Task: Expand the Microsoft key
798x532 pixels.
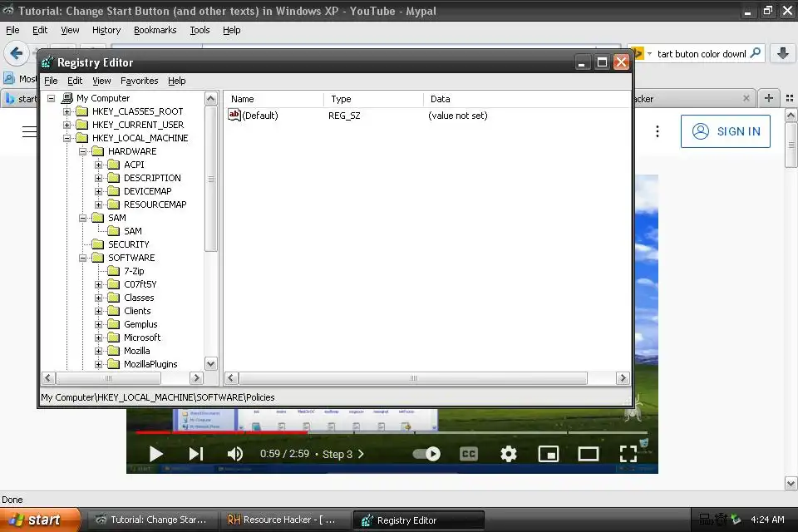Action: click(98, 337)
